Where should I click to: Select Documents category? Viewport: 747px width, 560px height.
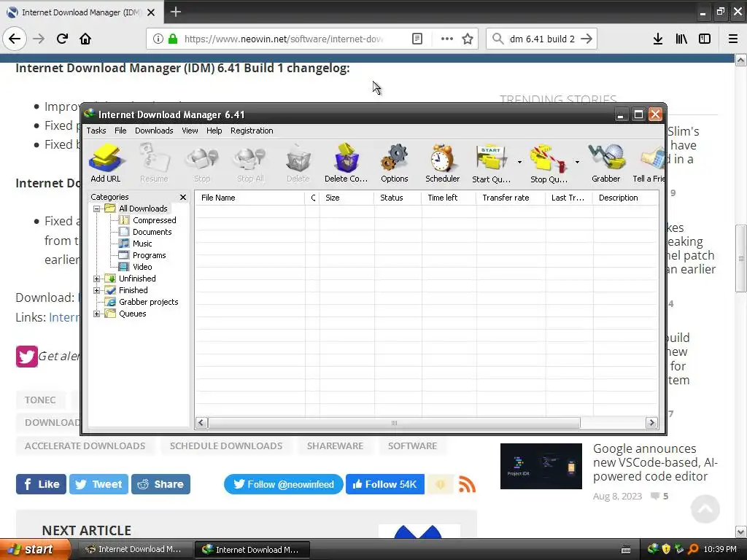coord(152,232)
